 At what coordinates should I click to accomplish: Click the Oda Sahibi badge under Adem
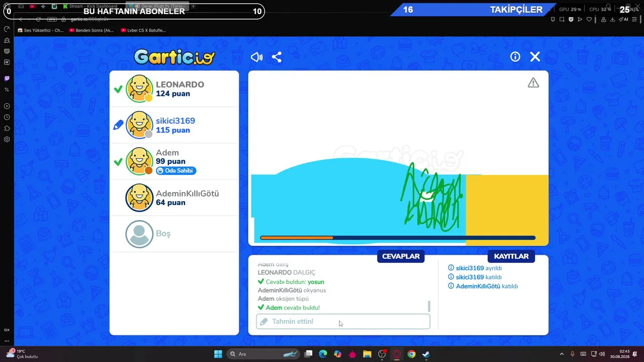[x=176, y=170]
